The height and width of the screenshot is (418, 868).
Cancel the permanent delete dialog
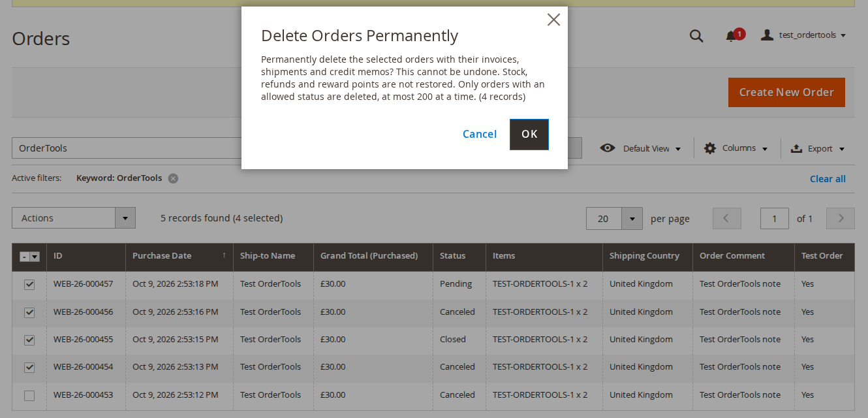pyautogui.click(x=480, y=135)
